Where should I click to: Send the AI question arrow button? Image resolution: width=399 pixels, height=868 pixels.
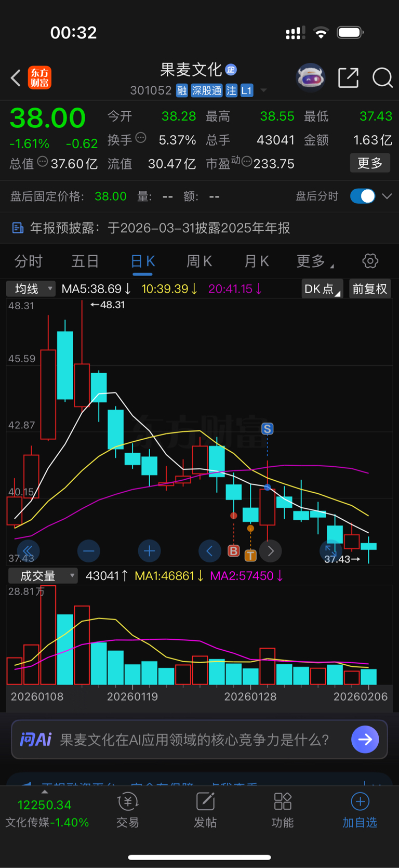pos(365,740)
